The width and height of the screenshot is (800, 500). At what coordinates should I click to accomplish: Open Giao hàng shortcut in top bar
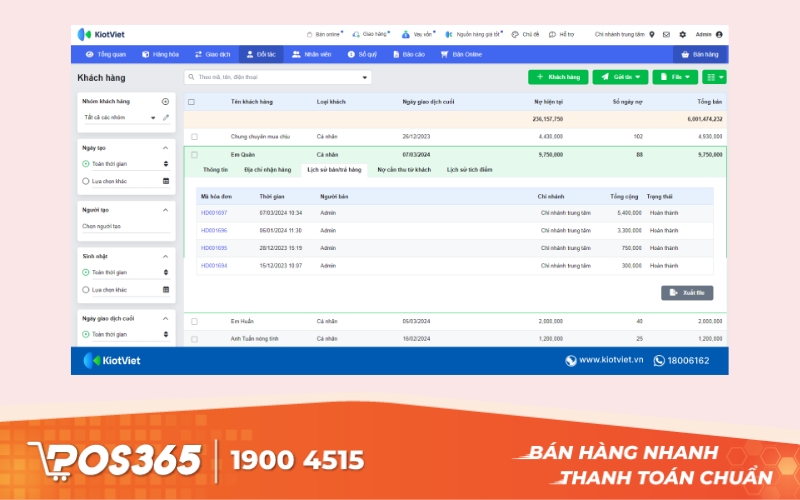coord(371,35)
